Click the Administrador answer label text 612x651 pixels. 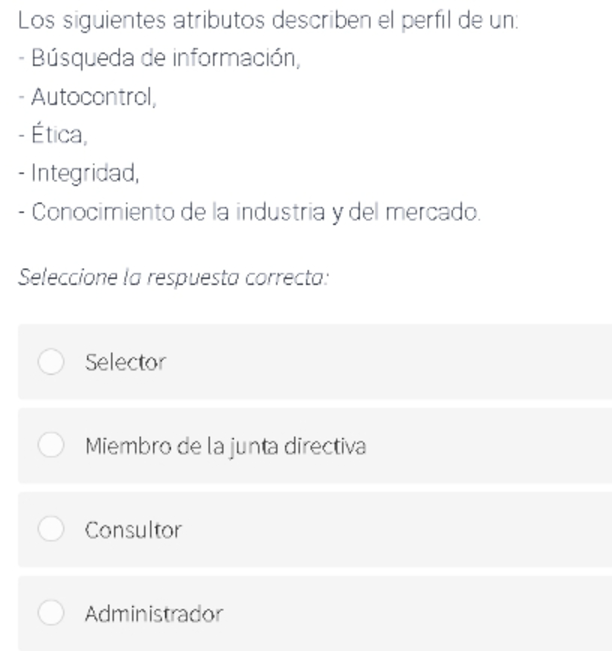154,614
